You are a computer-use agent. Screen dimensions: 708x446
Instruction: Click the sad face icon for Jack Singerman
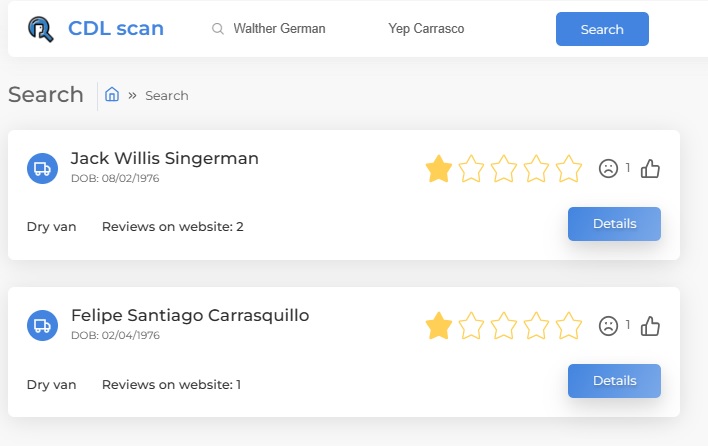point(608,169)
